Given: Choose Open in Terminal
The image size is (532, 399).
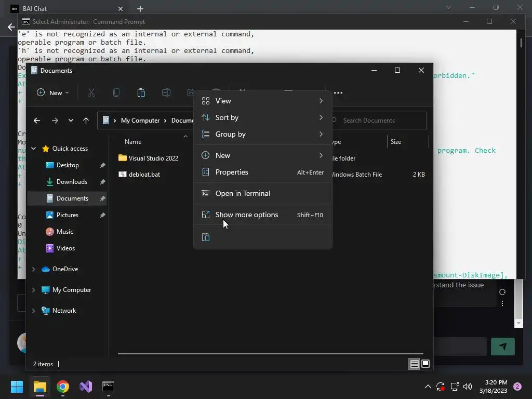Looking at the screenshot, I should [262, 193].
